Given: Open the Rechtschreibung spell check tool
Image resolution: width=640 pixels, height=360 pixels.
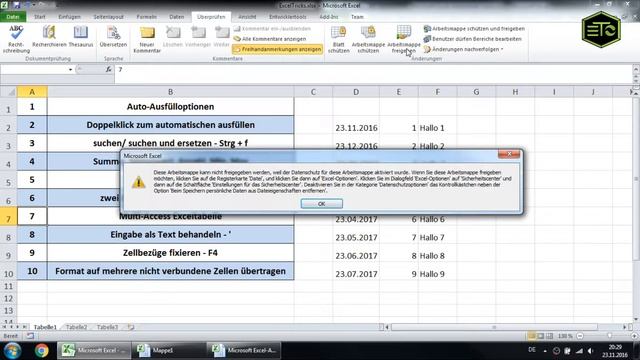Looking at the screenshot, I should 16,39.
